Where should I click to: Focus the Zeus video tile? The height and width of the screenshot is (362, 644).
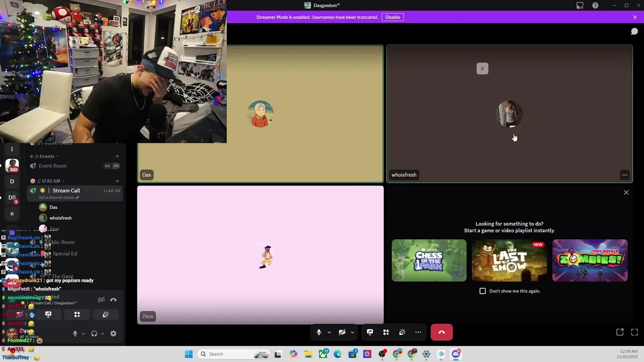coord(261,255)
